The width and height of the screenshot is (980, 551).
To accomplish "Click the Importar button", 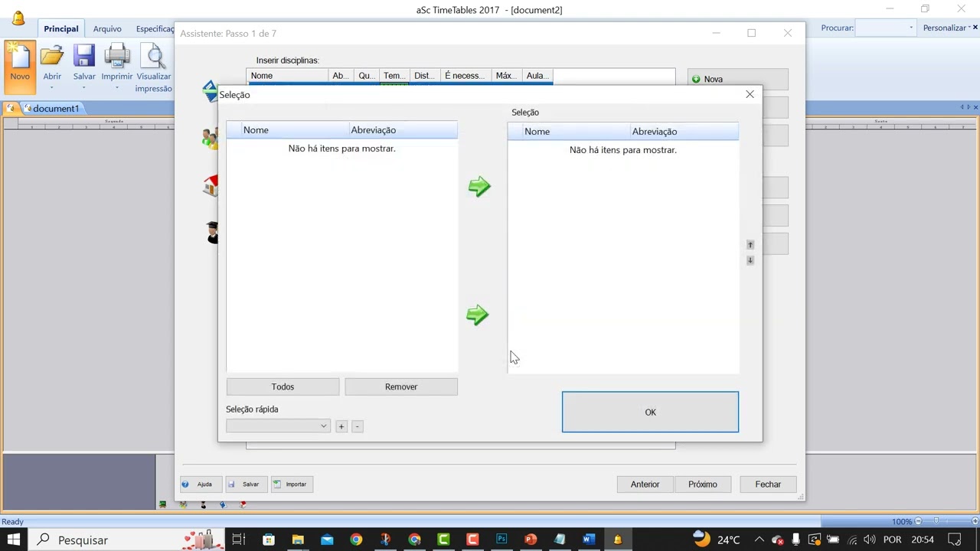I will click(x=292, y=484).
